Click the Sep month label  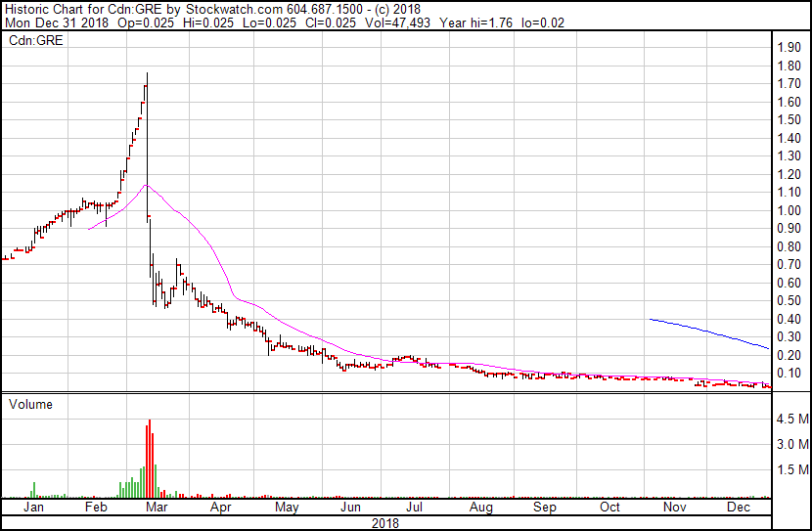[545, 507]
